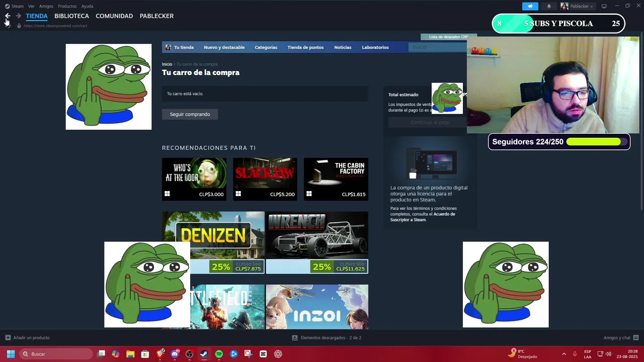Open the PABLECKER profile tab

pyautogui.click(x=156, y=16)
